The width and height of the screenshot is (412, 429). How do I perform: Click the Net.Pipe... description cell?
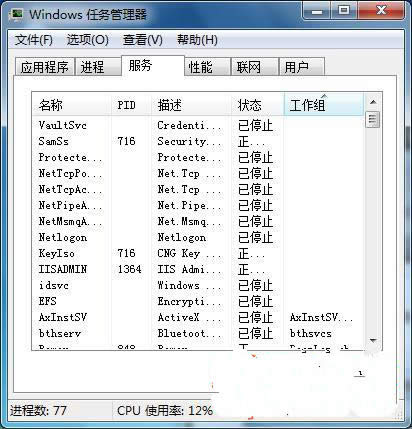[189, 205]
